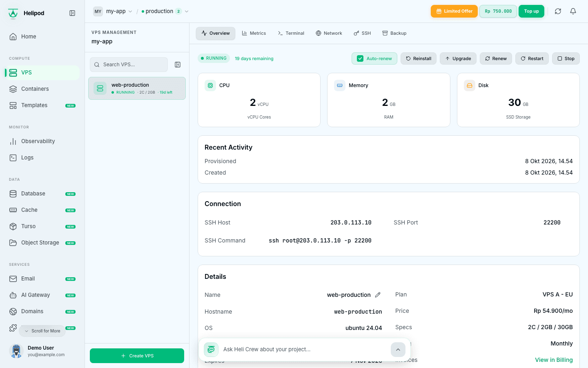Click the RUNNING status badge
The height and width of the screenshot is (368, 588).
(214, 58)
